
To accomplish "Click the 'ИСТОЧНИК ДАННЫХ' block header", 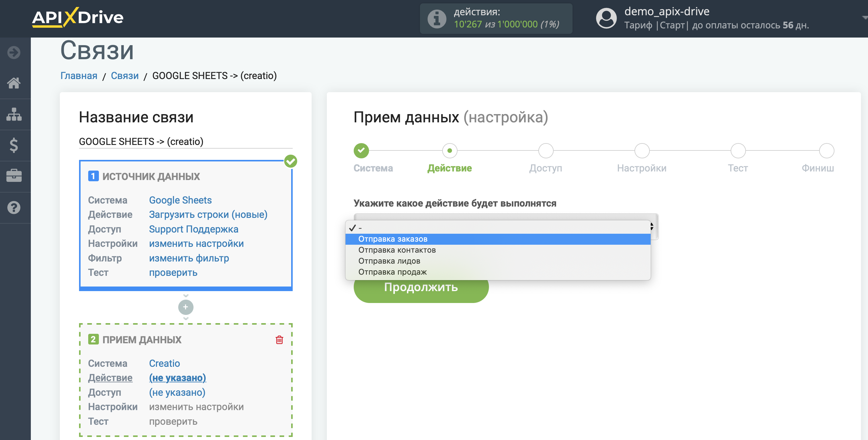I will [151, 176].
